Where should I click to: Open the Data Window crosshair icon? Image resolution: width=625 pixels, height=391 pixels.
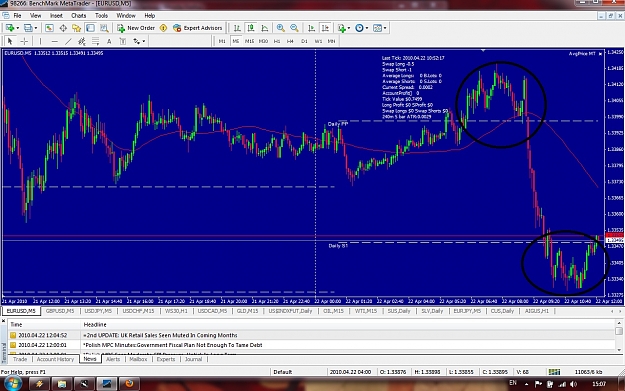tap(63, 28)
